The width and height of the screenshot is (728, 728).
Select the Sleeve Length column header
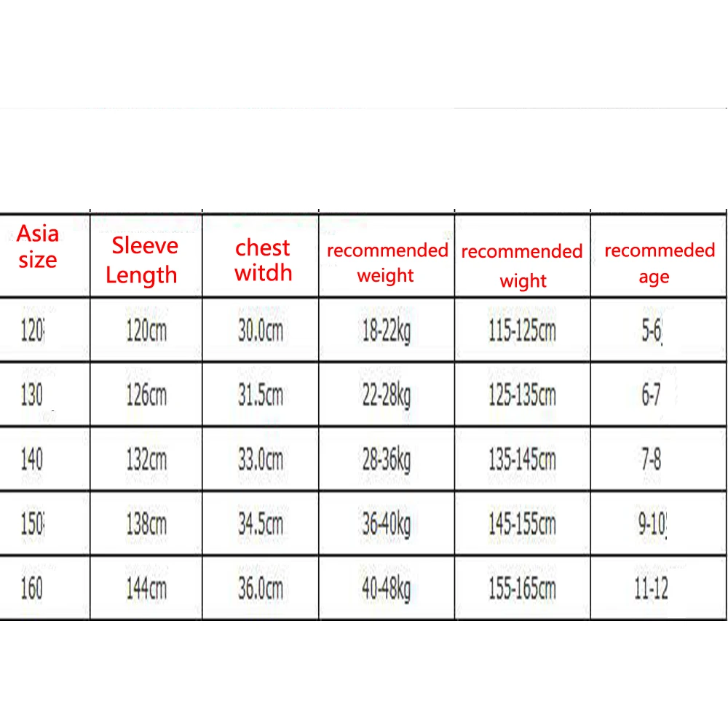[146, 256]
